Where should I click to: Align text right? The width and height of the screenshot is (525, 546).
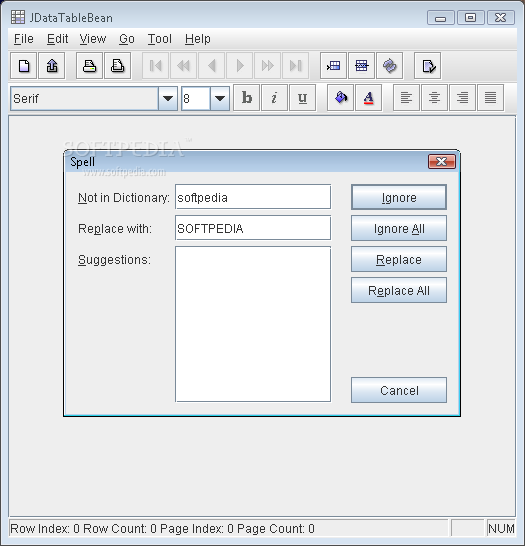click(x=462, y=98)
